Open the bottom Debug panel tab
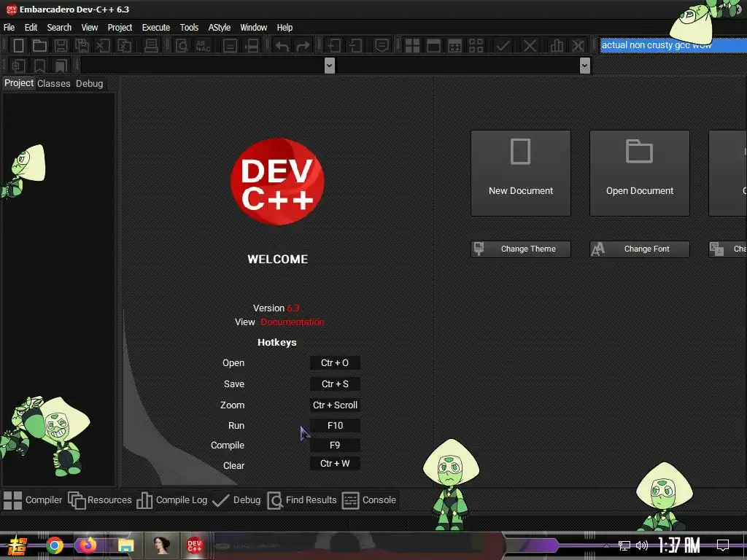Viewport: 747px width, 560px height. (x=236, y=500)
